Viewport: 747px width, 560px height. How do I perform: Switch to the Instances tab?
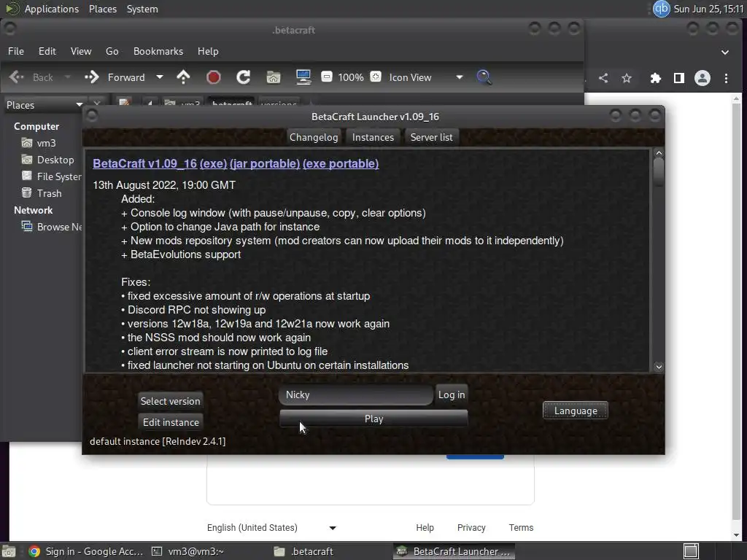pyautogui.click(x=373, y=137)
